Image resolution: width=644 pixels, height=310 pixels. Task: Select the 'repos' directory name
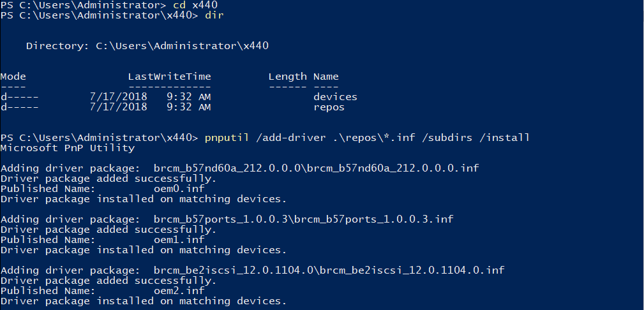pyautogui.click(x=329, y=107)
